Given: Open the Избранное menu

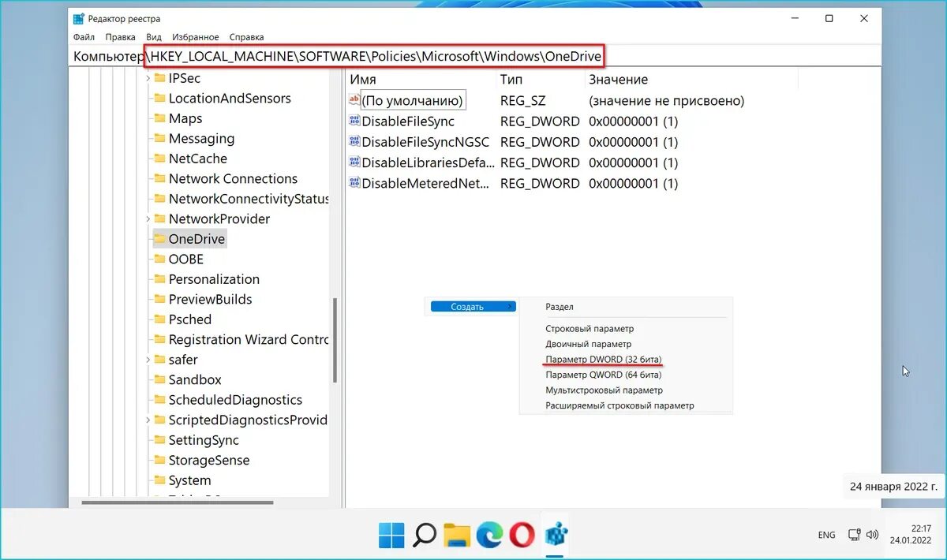Looking at the screenshot, I should coord(196,37).
